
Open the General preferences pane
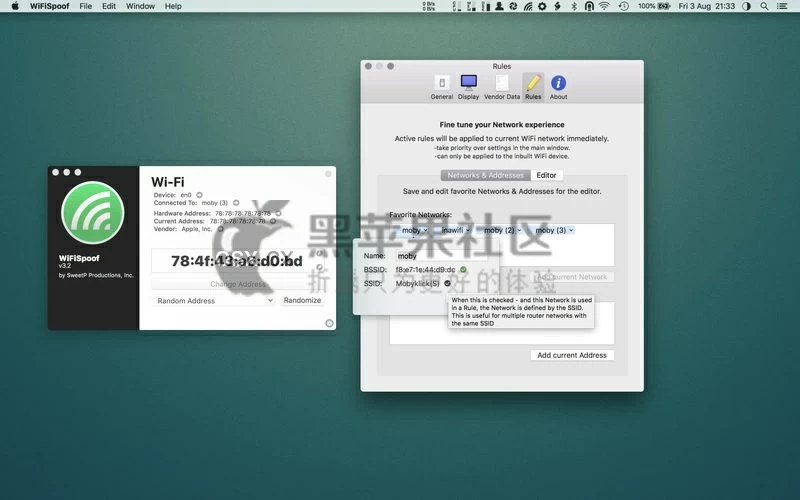coord(442,87)
